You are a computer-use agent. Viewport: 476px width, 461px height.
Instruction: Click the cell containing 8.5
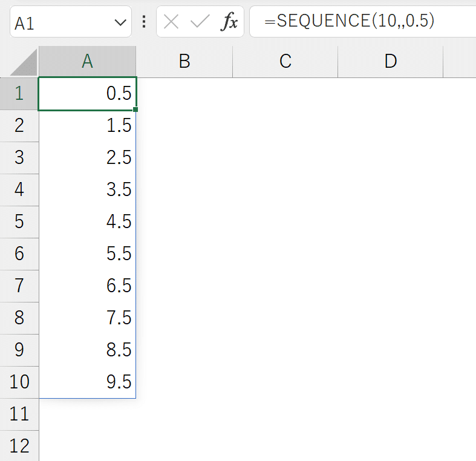tap(88, 350)
